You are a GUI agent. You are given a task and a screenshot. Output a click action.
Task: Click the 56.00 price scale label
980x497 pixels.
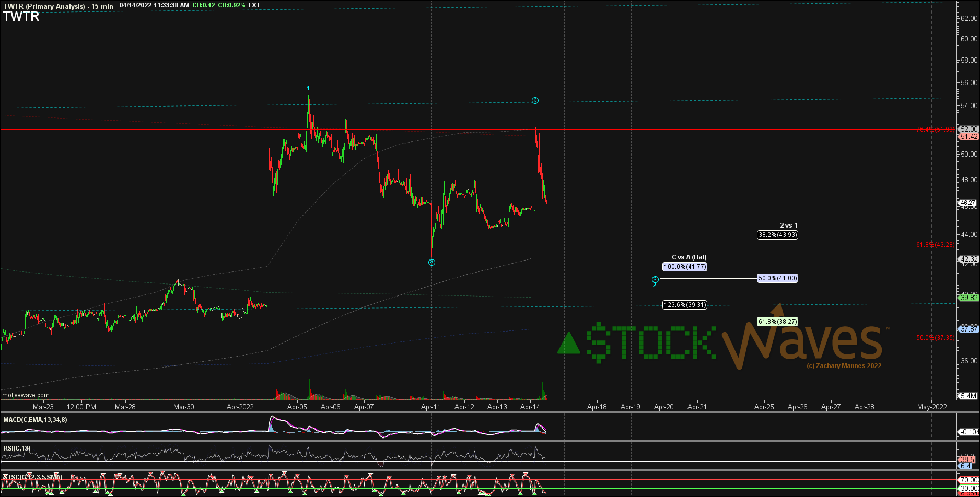tap(970, 82)
